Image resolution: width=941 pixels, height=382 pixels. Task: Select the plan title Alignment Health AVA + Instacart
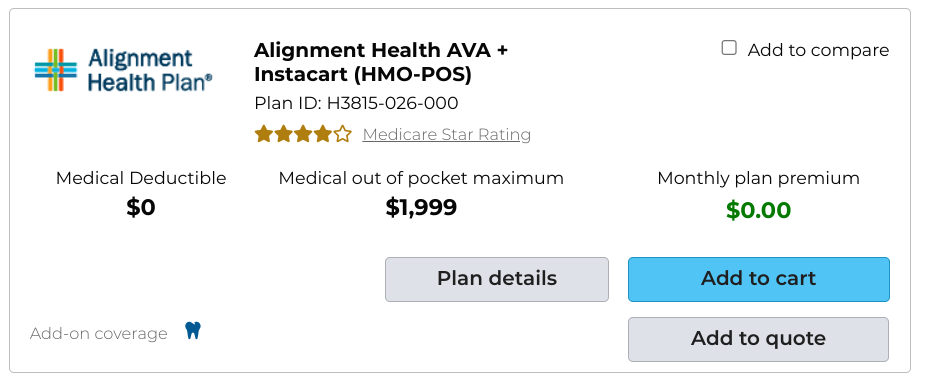pyautogui.click(x=380, y=62)
